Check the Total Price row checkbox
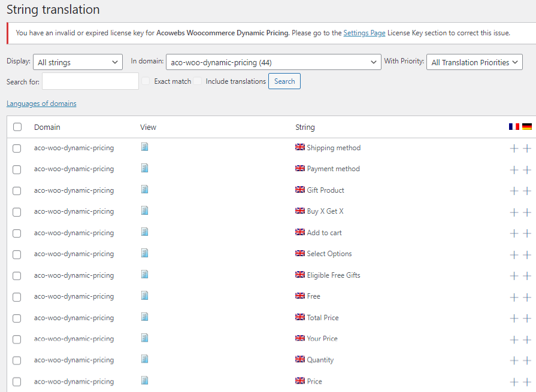 click(x=17, y=318)
